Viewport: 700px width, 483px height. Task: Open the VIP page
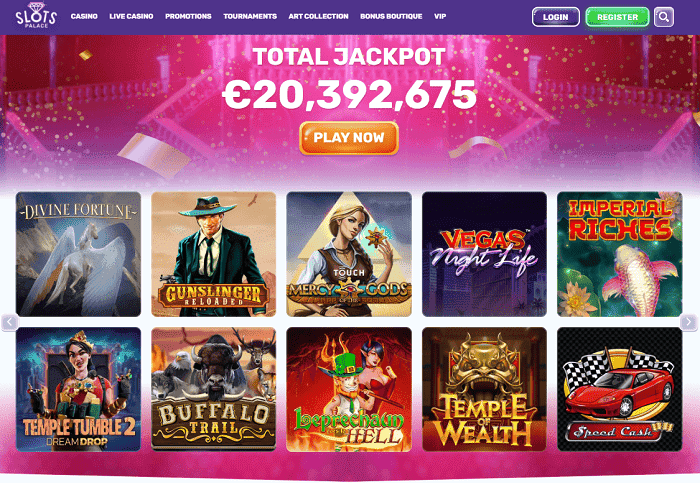[x=440, y=17]
